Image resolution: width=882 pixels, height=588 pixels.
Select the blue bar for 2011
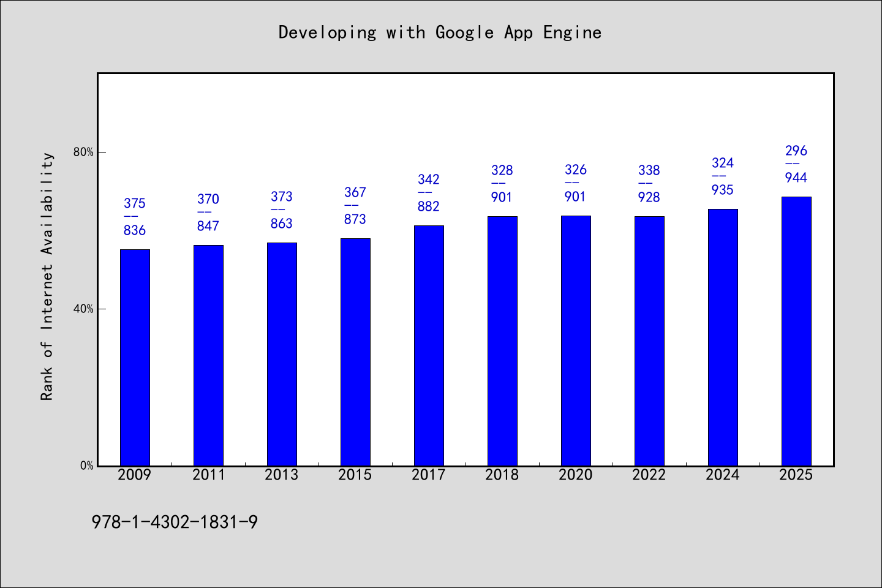208,355
